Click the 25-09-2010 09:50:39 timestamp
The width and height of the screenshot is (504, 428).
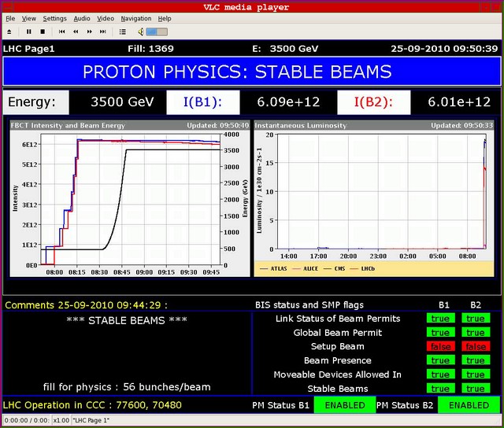coord(444,49)
